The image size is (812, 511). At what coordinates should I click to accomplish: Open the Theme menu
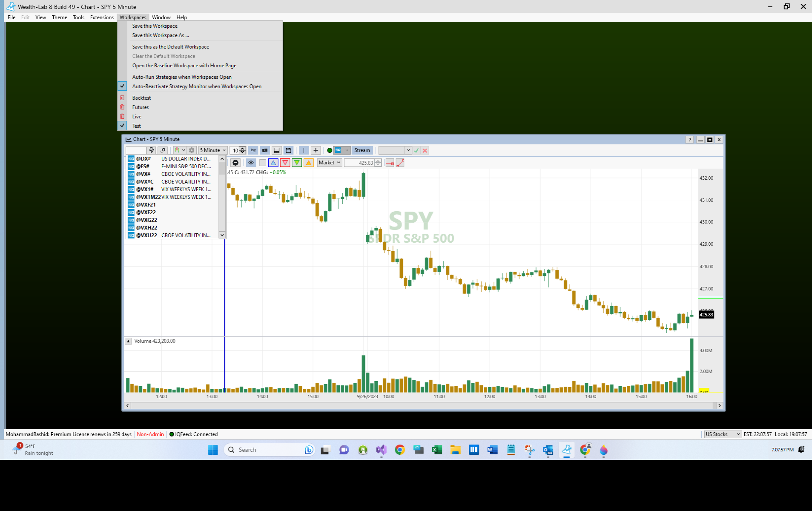click(x=59, y=17)
